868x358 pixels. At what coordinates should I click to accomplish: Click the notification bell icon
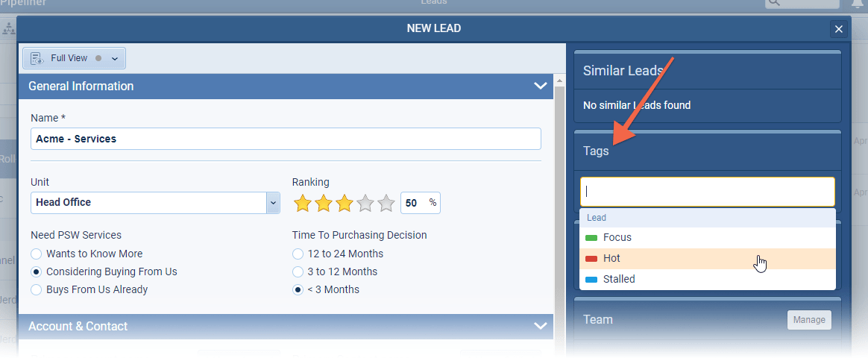click(858, 4)
